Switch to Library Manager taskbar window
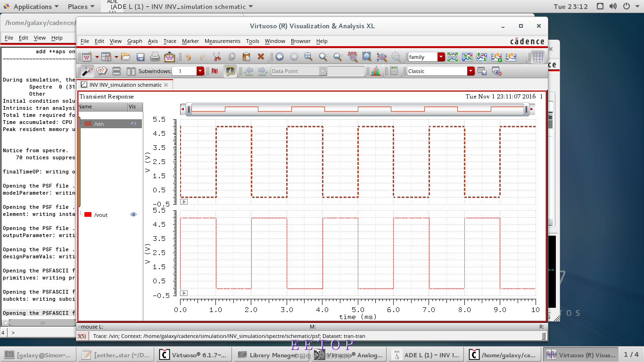The height and width of the screenshot is (362, 644). tap(272, 355)
